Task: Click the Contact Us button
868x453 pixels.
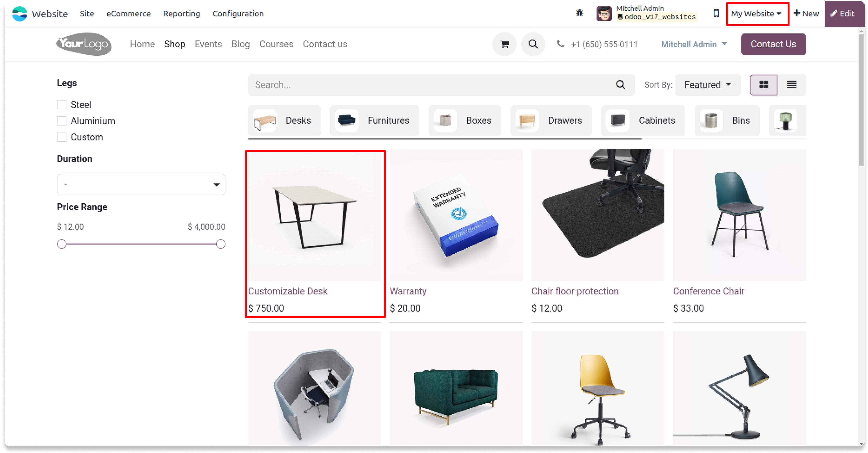Action: pos(773,44)
